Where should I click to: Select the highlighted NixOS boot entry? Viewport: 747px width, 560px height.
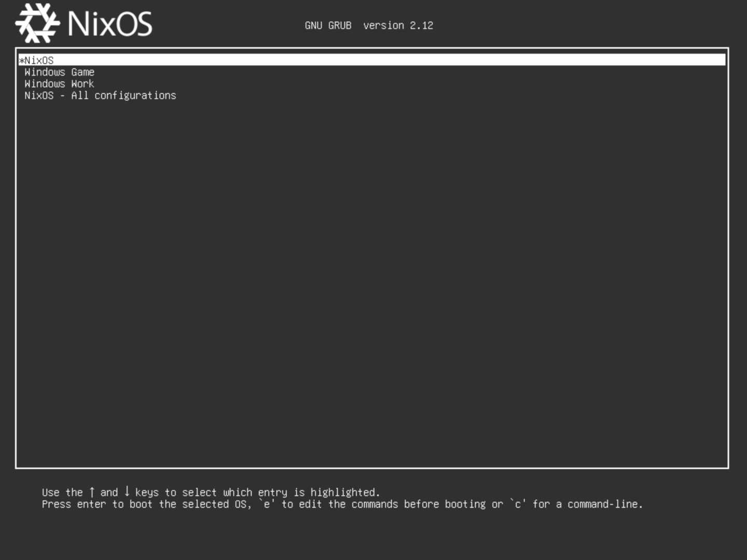point(372,60)
